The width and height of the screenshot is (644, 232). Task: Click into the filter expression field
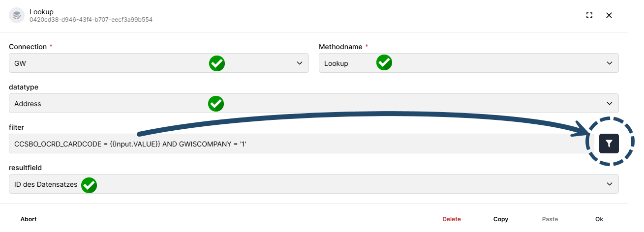coord(302,144)
